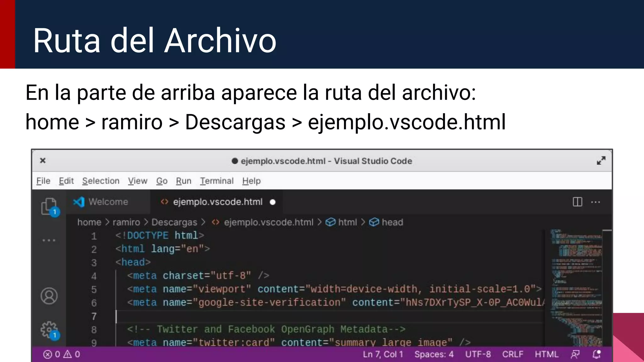Click the warnings count in status bar
644x362 pixels.
(72, 354)
